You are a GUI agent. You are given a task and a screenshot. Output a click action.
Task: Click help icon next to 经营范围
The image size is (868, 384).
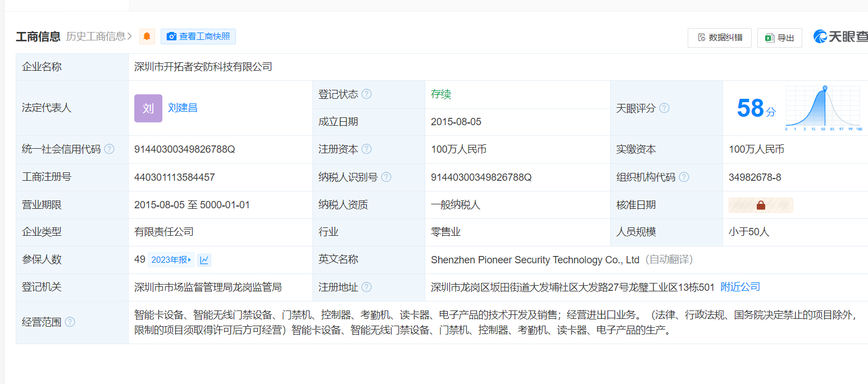[70, 322]
